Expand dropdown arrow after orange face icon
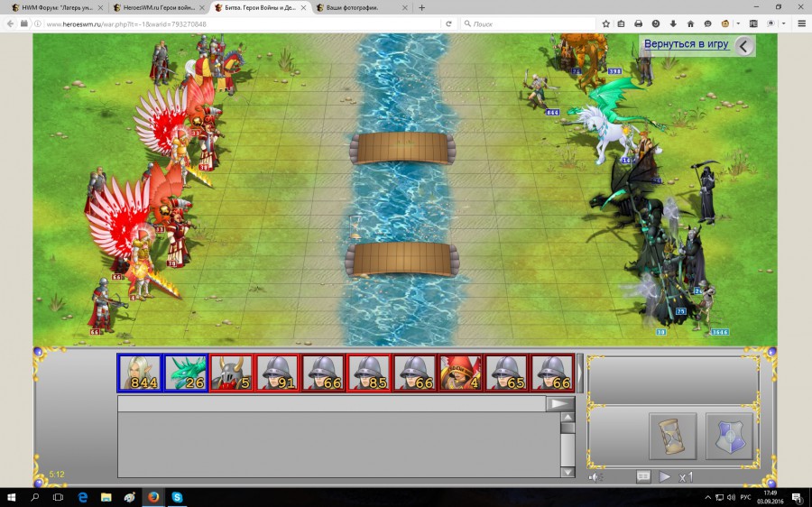This screenshot has width=812, height=507. (738, 23)
